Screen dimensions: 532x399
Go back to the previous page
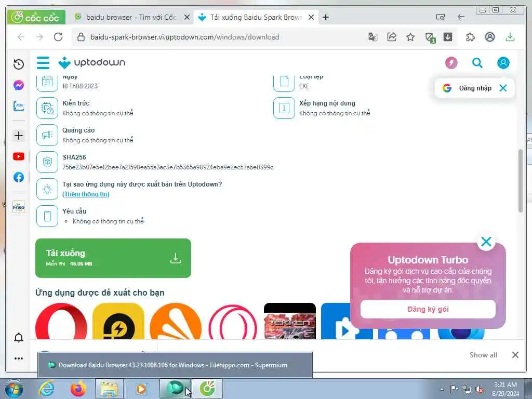(x=21, y=37)
